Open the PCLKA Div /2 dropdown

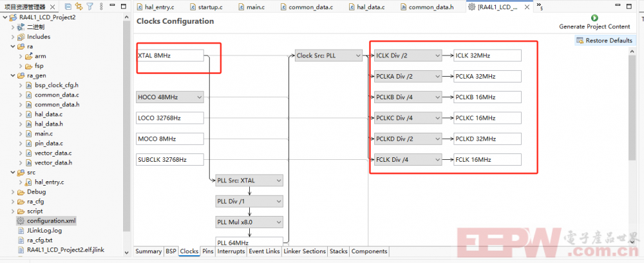click(x=408, y=77)
